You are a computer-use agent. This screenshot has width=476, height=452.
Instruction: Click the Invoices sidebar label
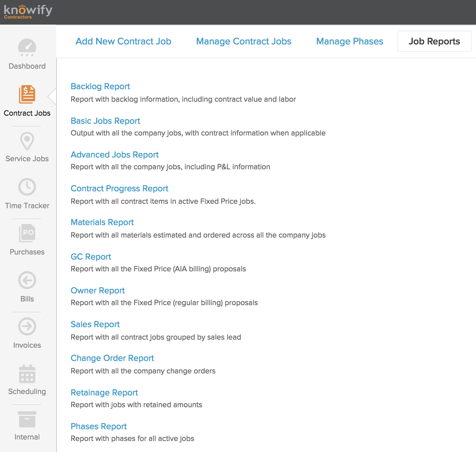point(27,345)
